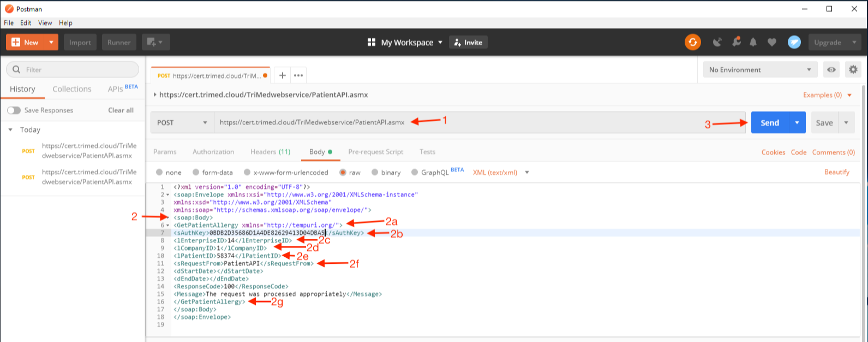
Task: Open the Headers (11) tab
Action: point(271,152)
